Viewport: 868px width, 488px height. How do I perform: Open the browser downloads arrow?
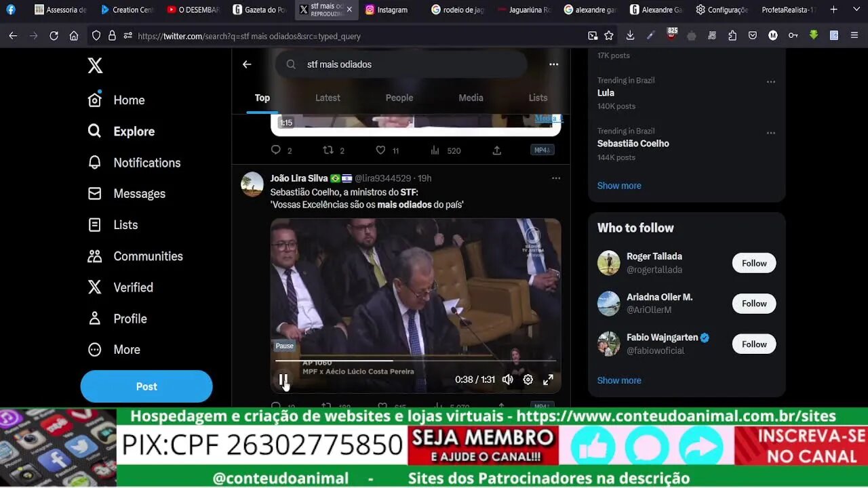(630, 36)
